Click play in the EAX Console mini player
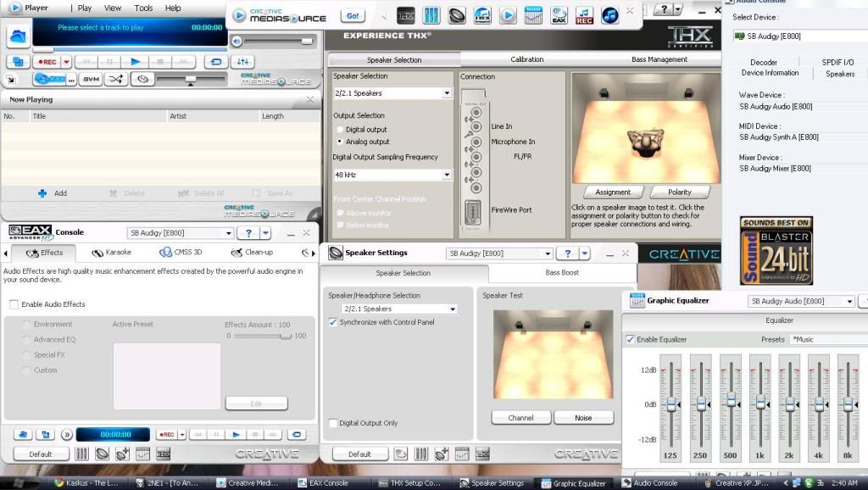The width and height of the screenshot is (868, 490). click(x=236, y=435)
